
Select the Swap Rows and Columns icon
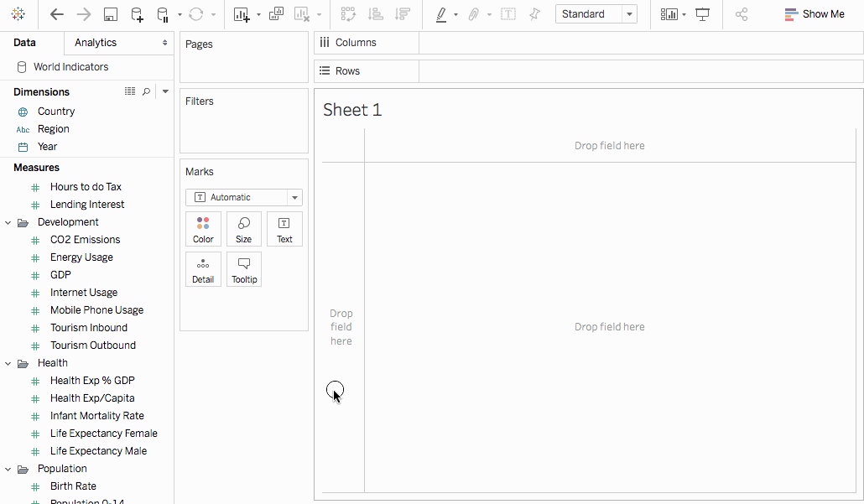pyautogui.click(x=347, y=14)
